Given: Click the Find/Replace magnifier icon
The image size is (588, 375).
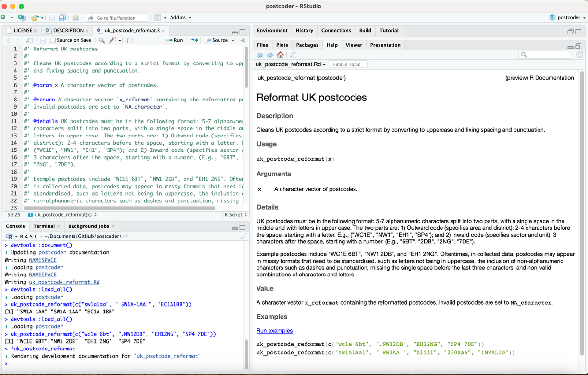Looking at the screenshot, I should pyautogui.click(x=102, y=40).
